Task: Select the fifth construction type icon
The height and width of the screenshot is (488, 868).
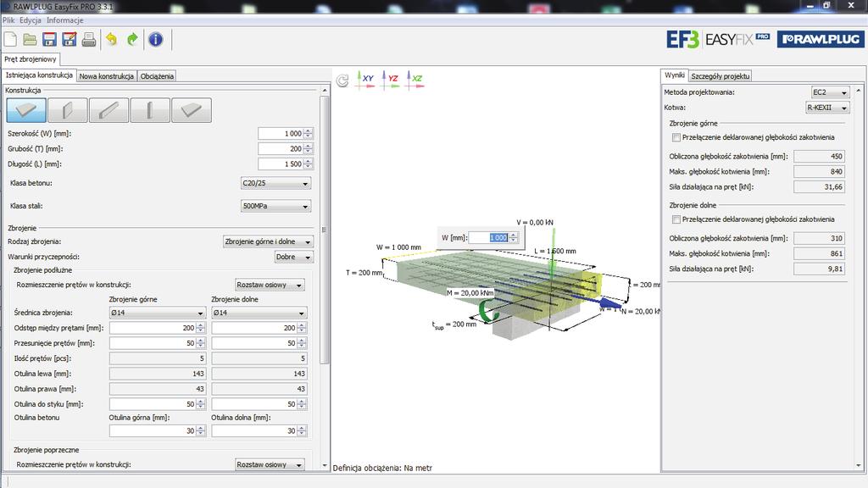Action: (191, 110)
